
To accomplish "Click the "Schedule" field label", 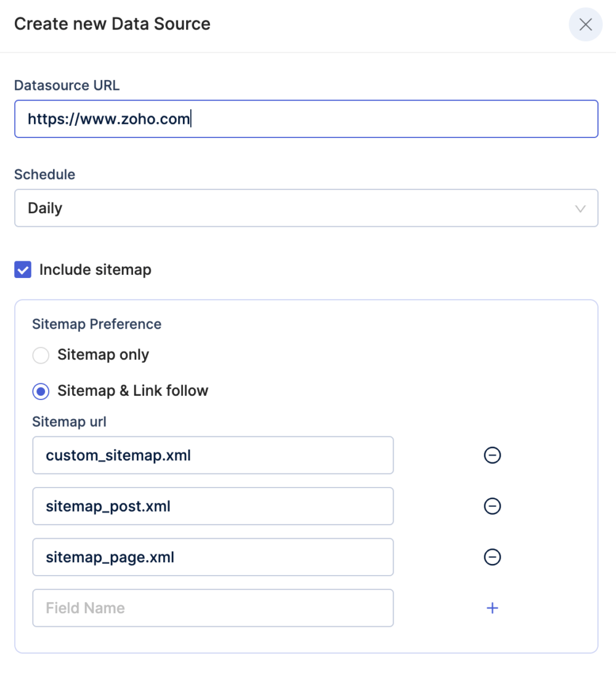I will pos(44,174).
